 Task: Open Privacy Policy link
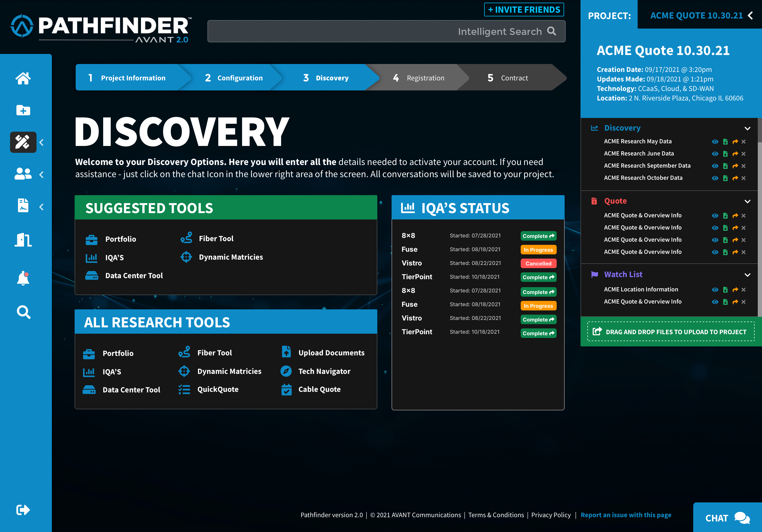(551, 515)
